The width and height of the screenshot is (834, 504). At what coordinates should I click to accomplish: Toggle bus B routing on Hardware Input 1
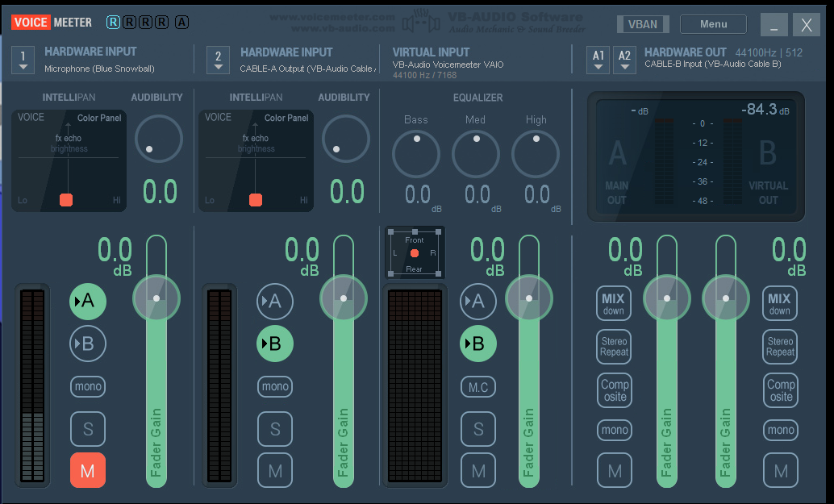click(88, 344)
